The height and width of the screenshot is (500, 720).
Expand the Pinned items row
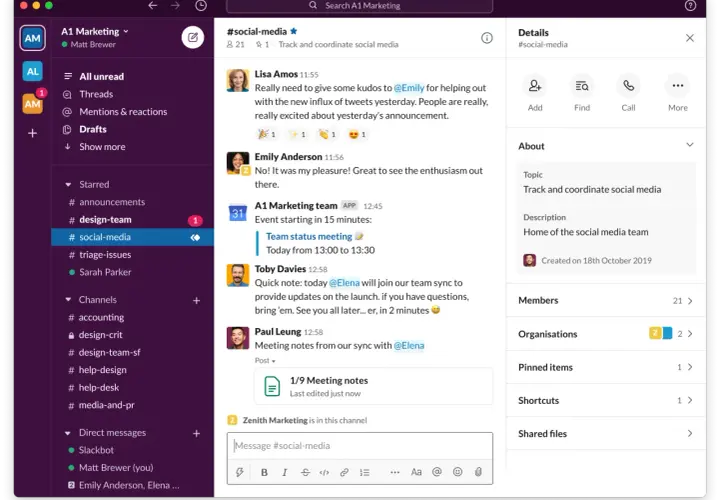click(606, 367)
